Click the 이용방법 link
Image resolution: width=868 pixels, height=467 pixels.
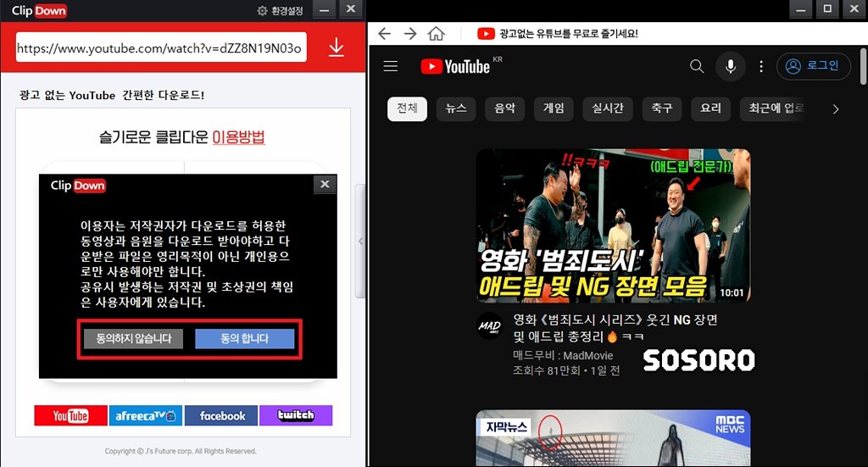238,136
